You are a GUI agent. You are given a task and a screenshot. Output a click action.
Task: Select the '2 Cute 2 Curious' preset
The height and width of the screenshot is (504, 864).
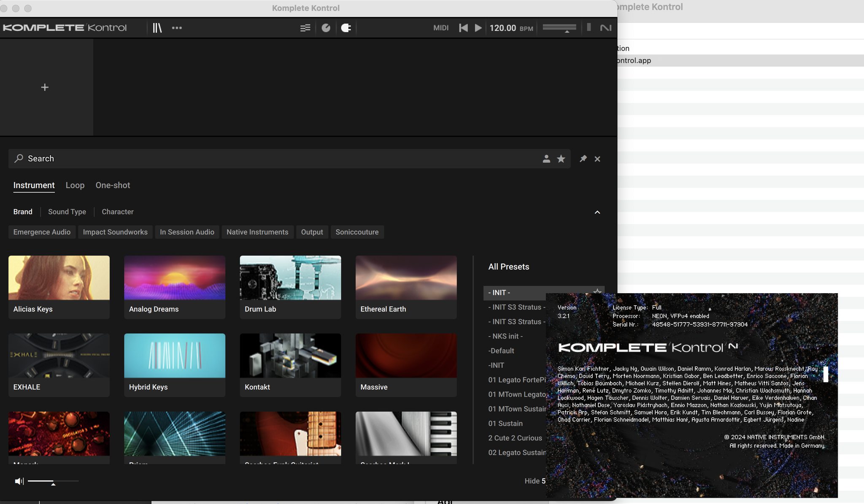point(515,438)
